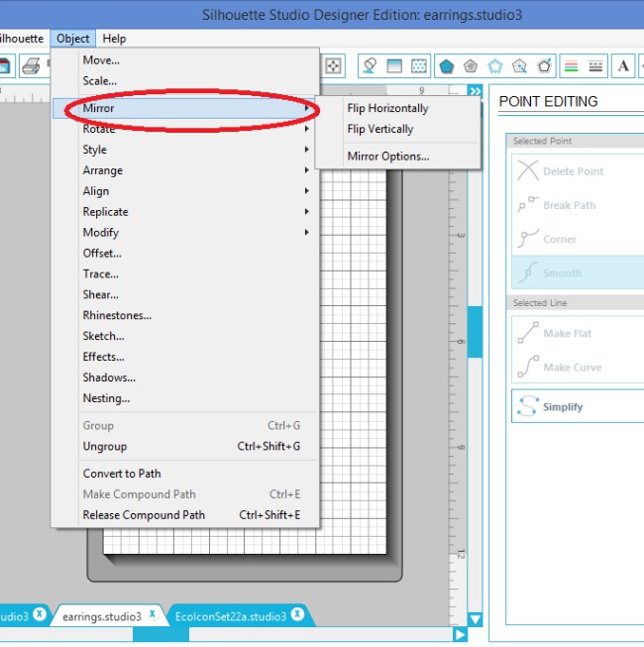Open the Fill Gradient tool icon
This screenshot has width=644, height=647.
pos(394,65)
